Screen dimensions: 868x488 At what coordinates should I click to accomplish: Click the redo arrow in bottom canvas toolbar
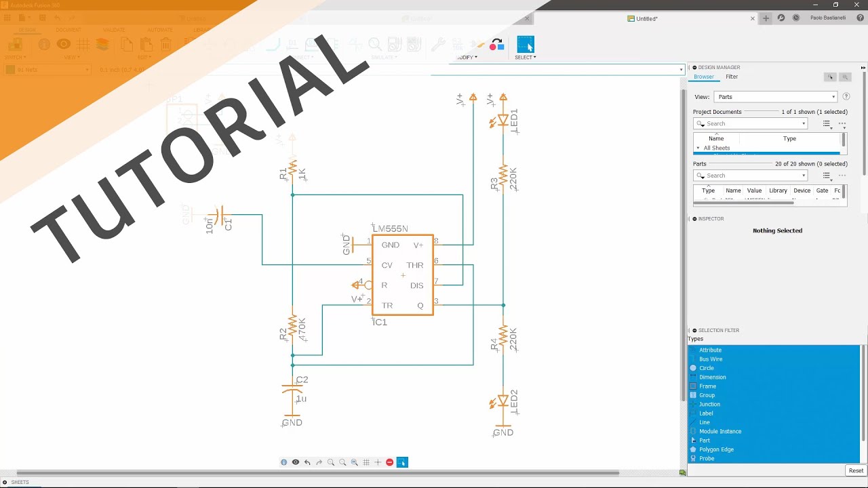(x=319, y=462)
